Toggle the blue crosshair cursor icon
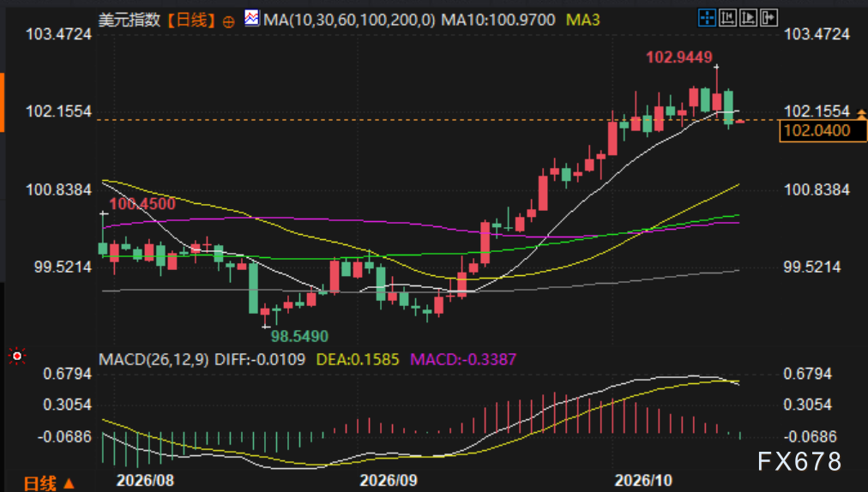868x492 pixels. click(707, 18)
